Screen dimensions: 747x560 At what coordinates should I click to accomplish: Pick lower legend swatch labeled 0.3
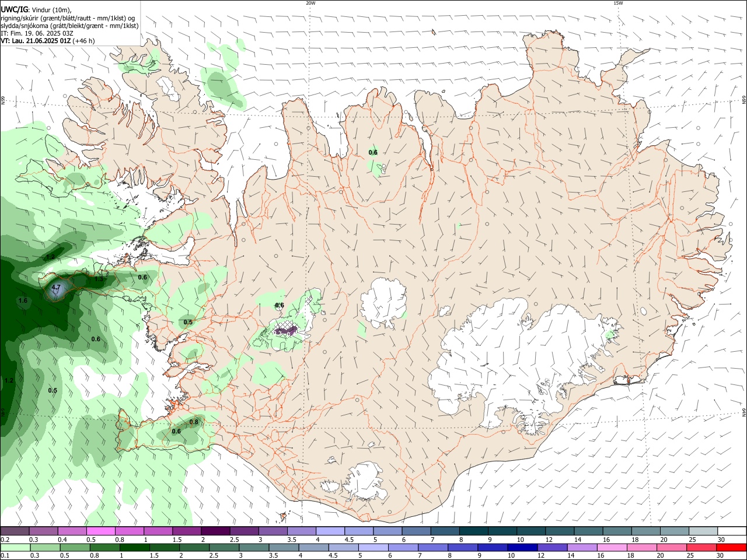tap(45, 547)
